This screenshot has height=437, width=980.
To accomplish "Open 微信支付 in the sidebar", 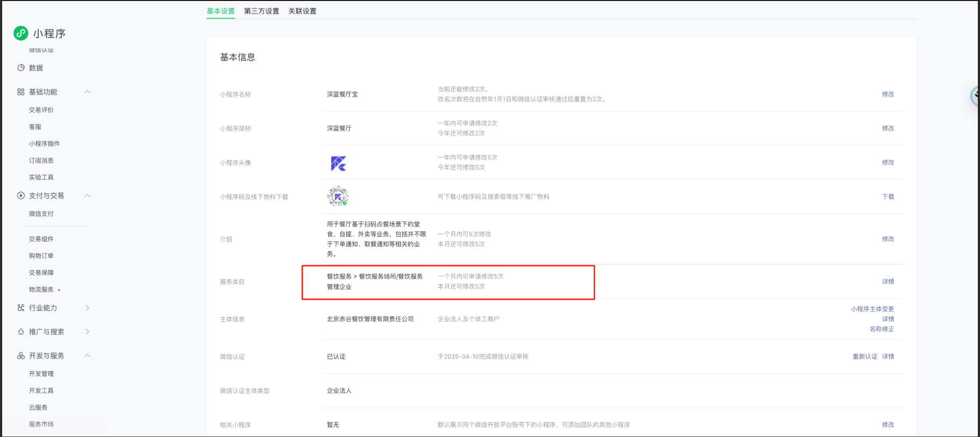I will [41, 214].
